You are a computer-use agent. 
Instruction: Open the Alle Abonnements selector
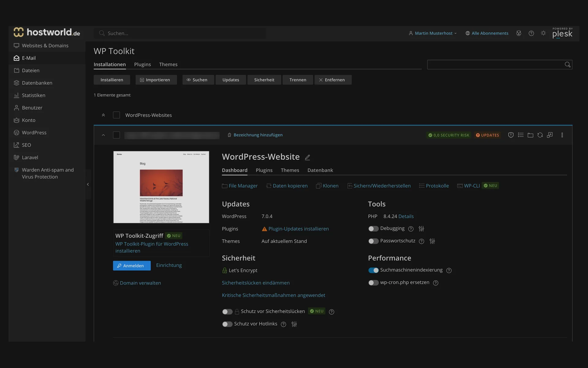[487, 33]
